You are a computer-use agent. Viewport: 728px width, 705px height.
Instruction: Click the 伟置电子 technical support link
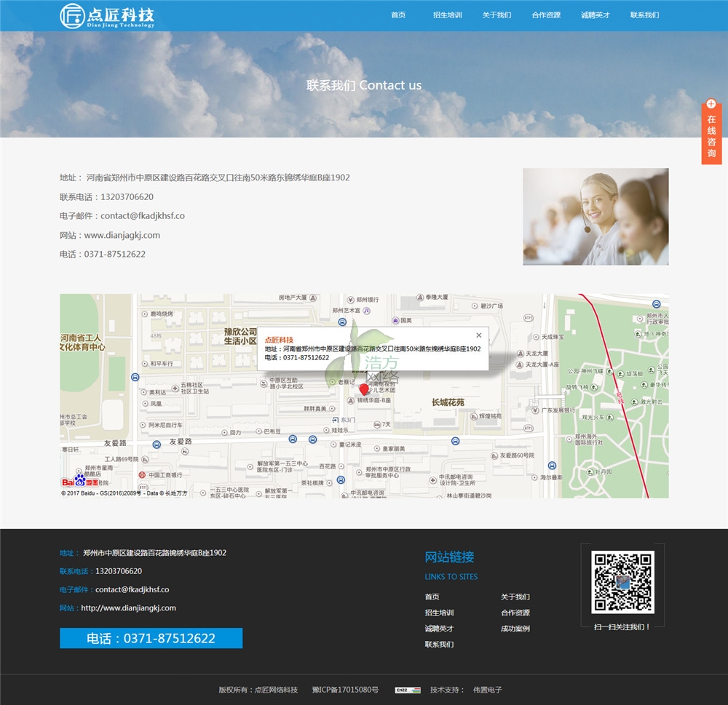[487, 690]
